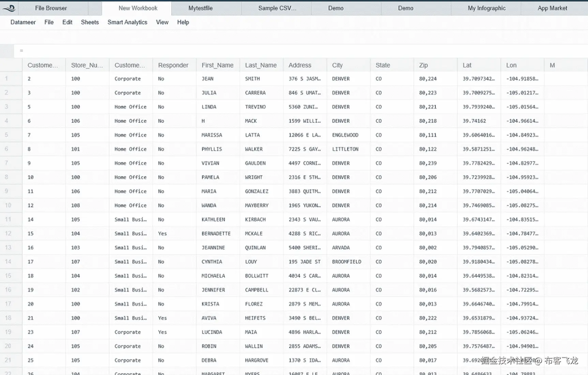Select the GAULDEN last name cell
This screenshot has width=588, height=375.
(261, 163)
